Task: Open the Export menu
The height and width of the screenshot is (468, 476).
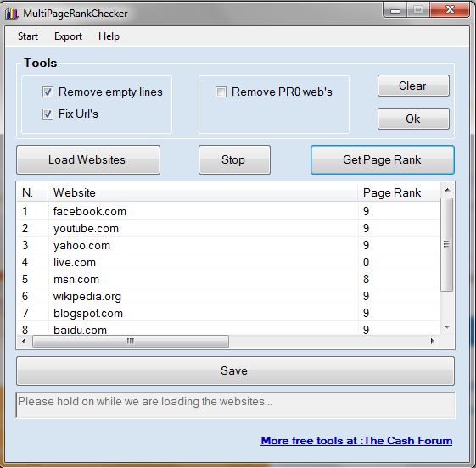Action: 68,36
